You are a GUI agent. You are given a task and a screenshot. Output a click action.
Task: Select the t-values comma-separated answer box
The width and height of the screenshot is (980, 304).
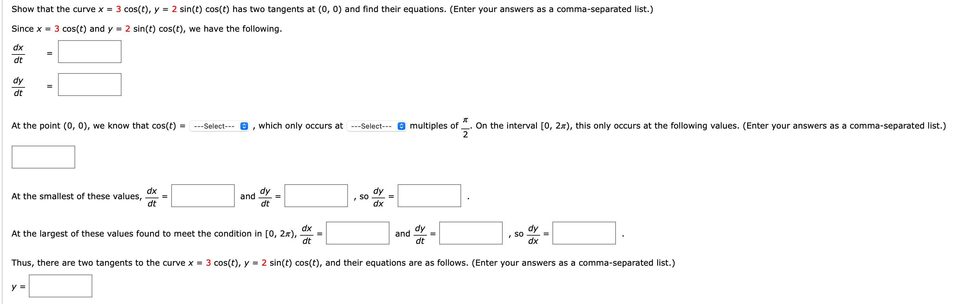tap(43, 156)
